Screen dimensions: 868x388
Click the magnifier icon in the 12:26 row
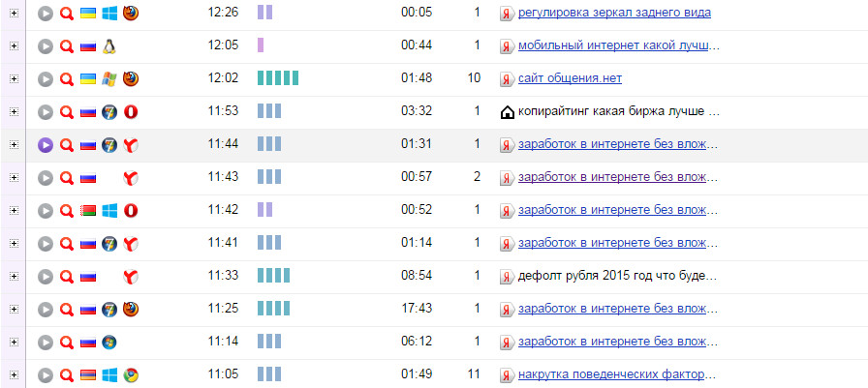[x=67, y=14]
